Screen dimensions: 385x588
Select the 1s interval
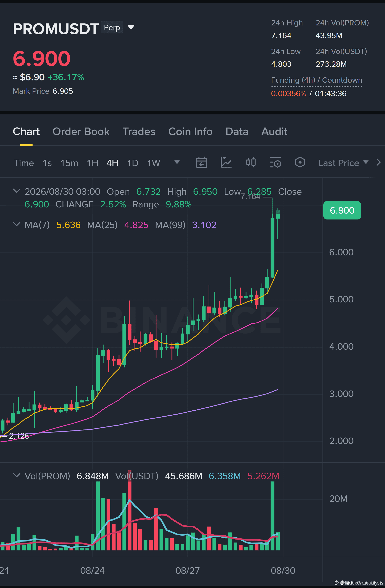(x=47, y=163)
